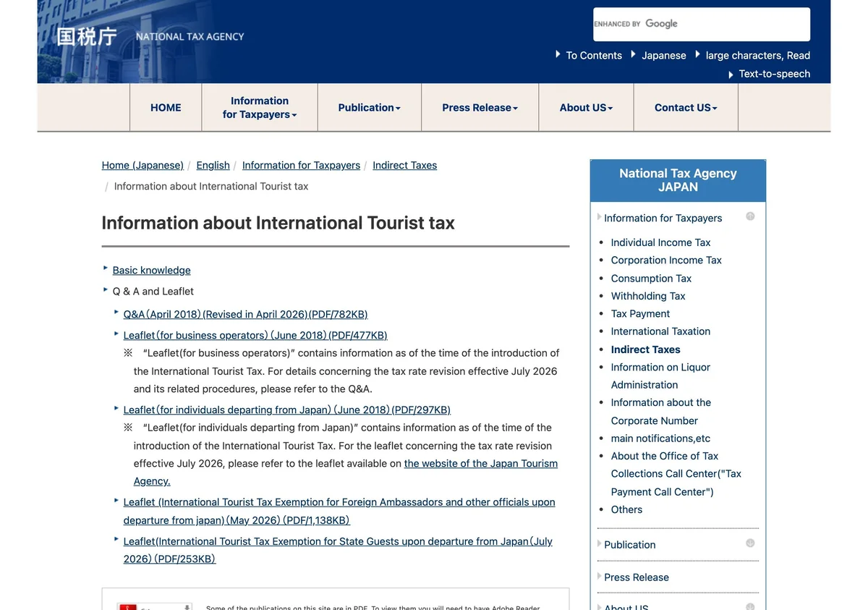The image size is (868, 610).
Task: Open Leaflet for individuals departing from Japan PDF
Action: coord(286,410)
